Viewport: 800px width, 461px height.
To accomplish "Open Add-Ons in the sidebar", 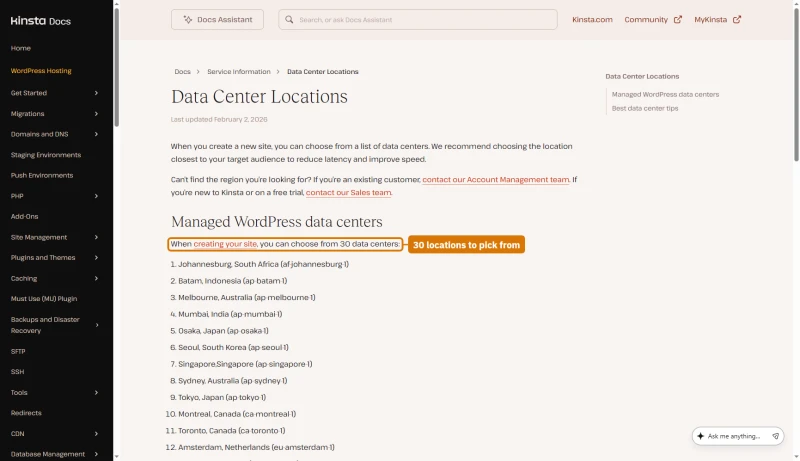I will (24, 216).
